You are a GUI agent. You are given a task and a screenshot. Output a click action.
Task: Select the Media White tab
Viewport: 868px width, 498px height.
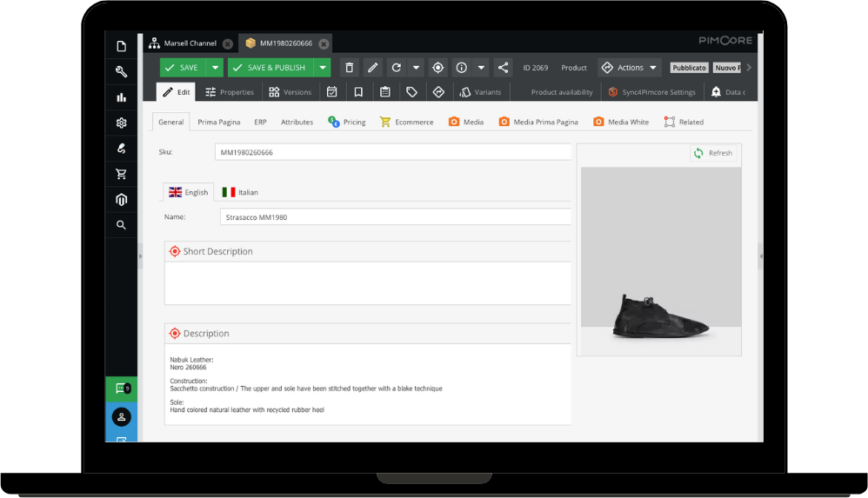pos(620,122)
